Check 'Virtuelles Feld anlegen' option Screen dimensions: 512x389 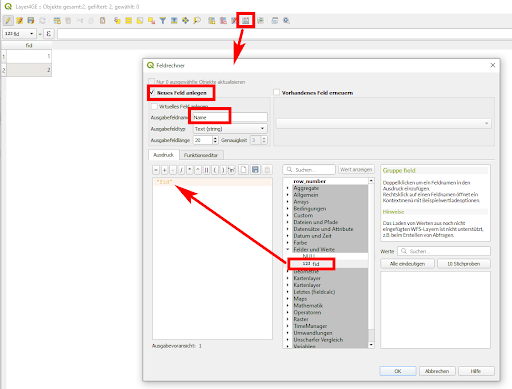[x=154, y=106]
